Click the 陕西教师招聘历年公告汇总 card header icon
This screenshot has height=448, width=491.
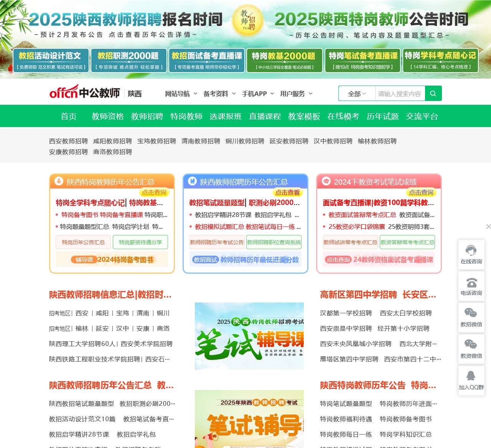[192, 181]
